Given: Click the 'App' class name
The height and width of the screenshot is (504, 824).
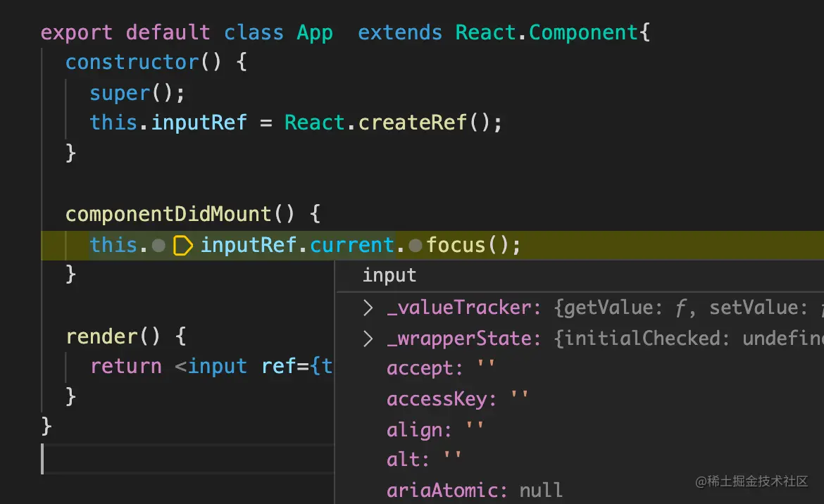Looking at the screenshot, I should click(315, 33).
